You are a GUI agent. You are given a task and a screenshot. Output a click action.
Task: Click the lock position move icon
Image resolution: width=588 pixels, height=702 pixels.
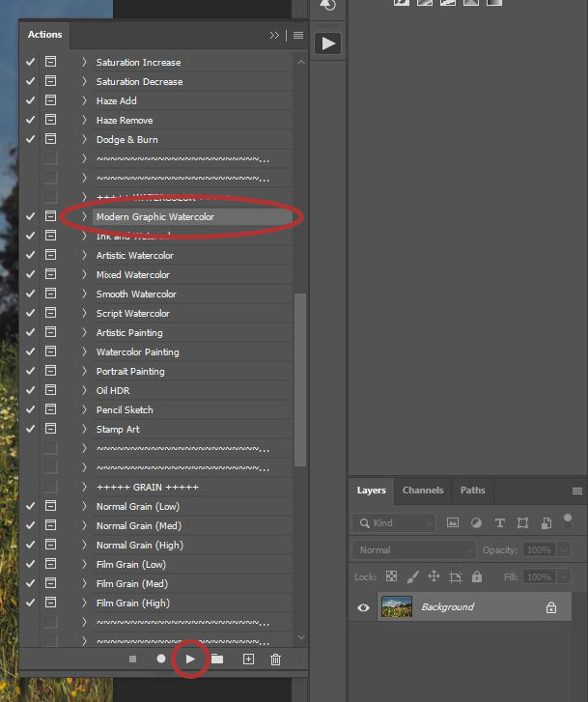tap(434, 576)
